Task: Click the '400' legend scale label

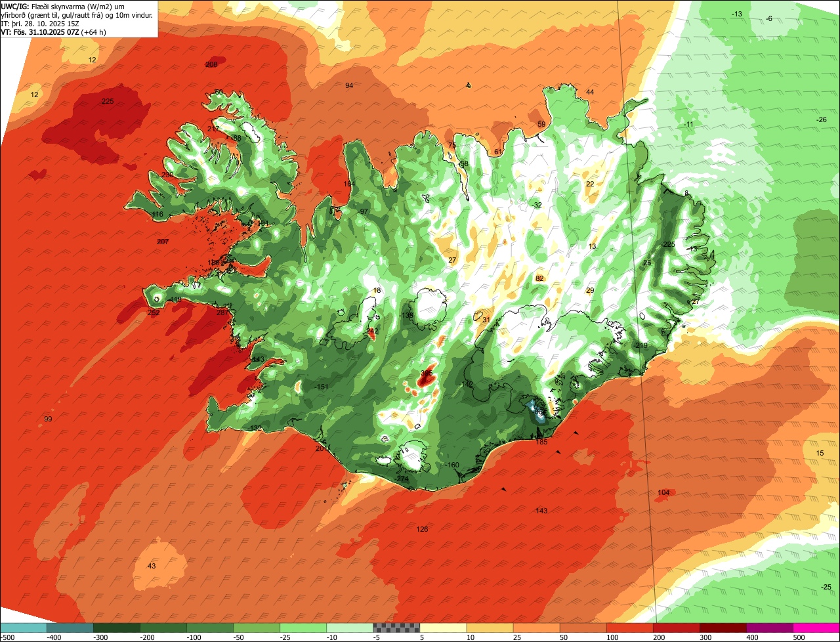Action: [x=752, y=637]
